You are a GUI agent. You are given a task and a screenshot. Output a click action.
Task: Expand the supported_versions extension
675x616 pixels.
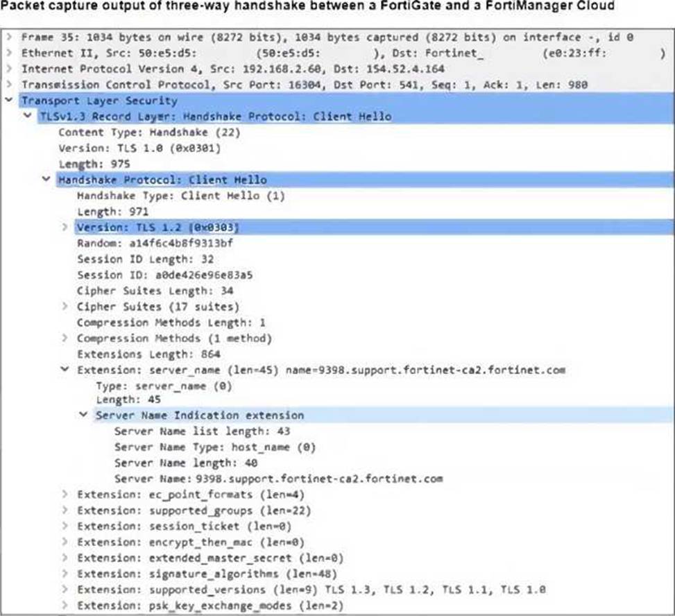(x=65, y=590)
